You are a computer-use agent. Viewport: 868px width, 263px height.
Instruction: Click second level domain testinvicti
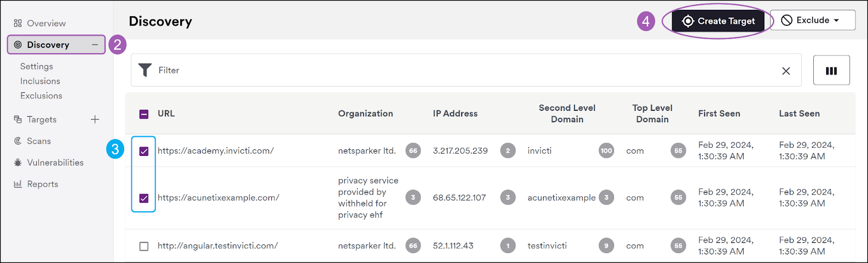tap(547, 246)
